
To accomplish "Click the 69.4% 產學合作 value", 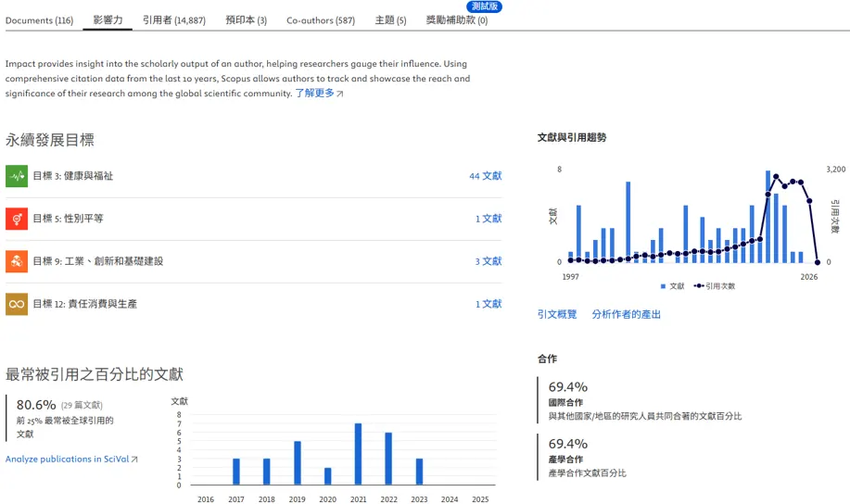I will click(x=568, y=444).
